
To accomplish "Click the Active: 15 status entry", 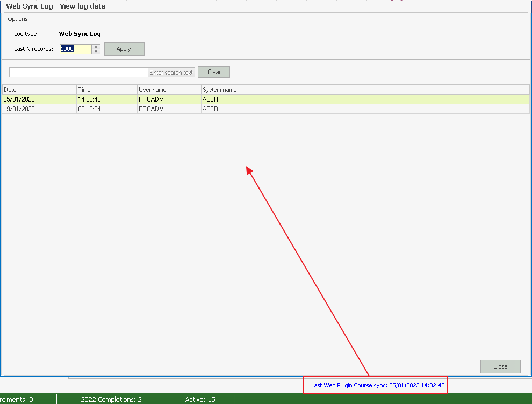I will [200, 399].
